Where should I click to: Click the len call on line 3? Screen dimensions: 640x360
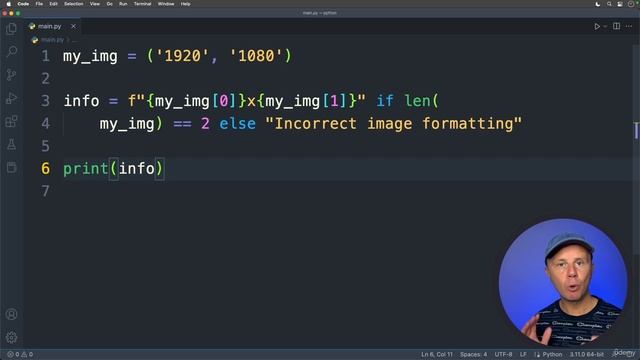click(417, 101)
